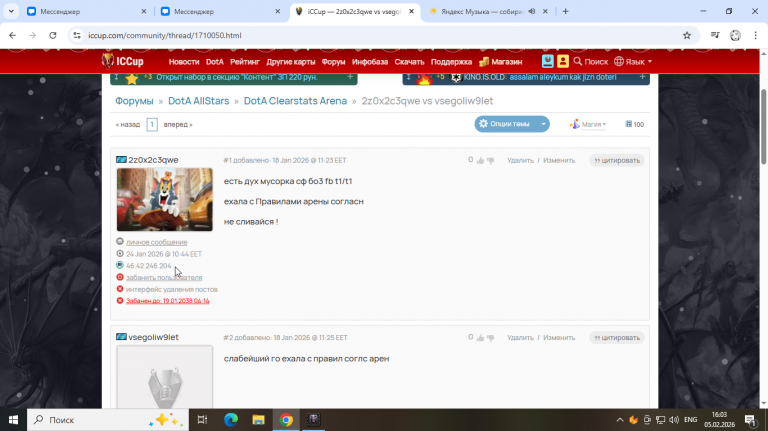The height and width of the screenshot is (431, 768).
Task: Open the Опции темы dropdown arrow
Action: pos(543,124)
